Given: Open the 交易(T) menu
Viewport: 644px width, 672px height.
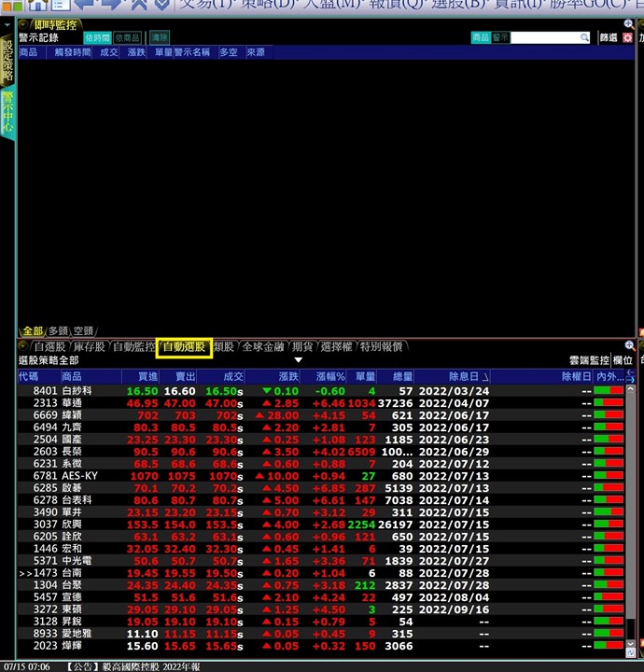Looking at the screenshot, I should 204,5.
